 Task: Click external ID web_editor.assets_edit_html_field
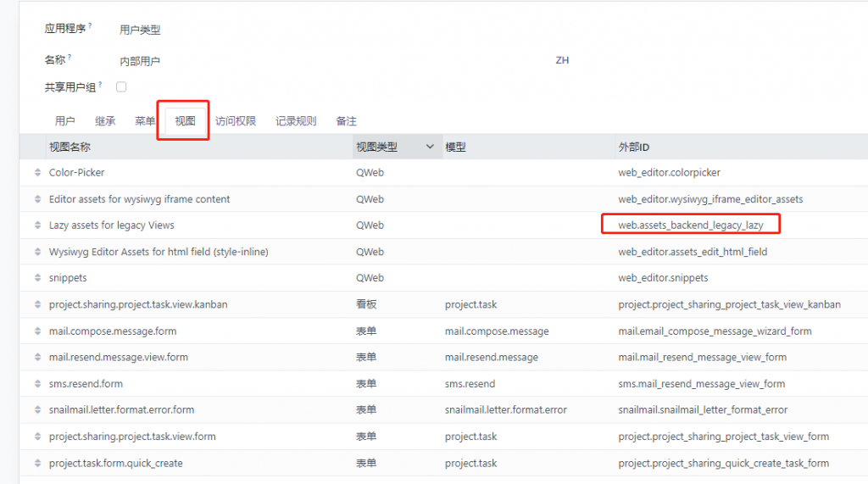pos(693,252)
